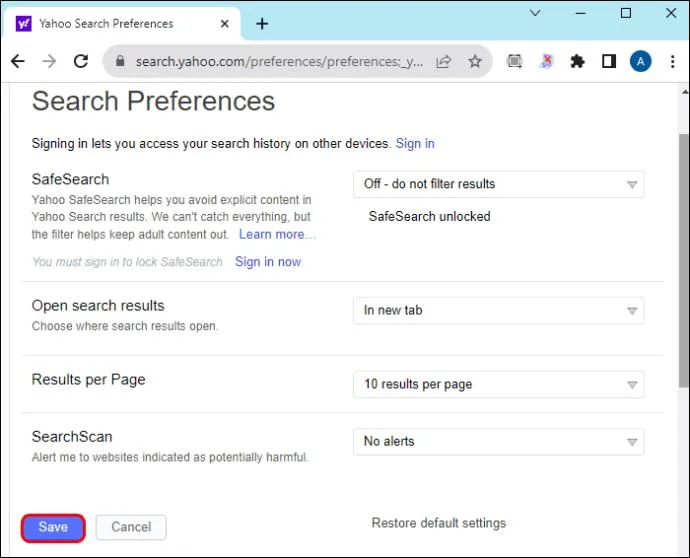
Task: Open the Chrome three-dot menu
Action: point(672,61)
